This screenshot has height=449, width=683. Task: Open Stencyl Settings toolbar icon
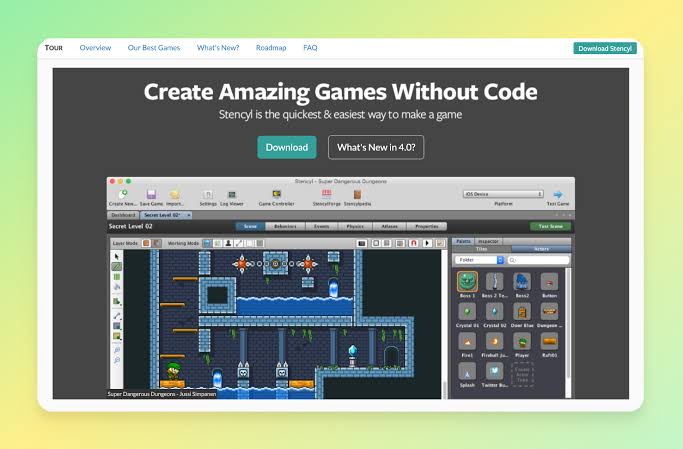[x=208, y=194]
